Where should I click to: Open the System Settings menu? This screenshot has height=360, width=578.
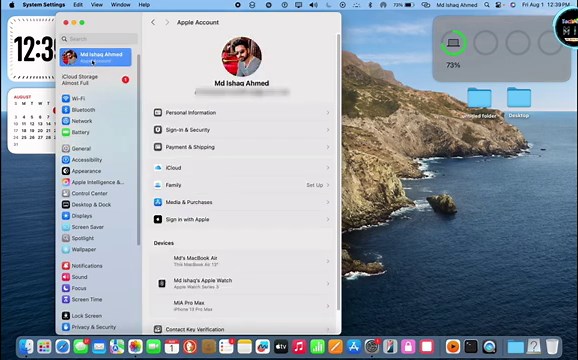pyautogui.click(x=43, y=5)
